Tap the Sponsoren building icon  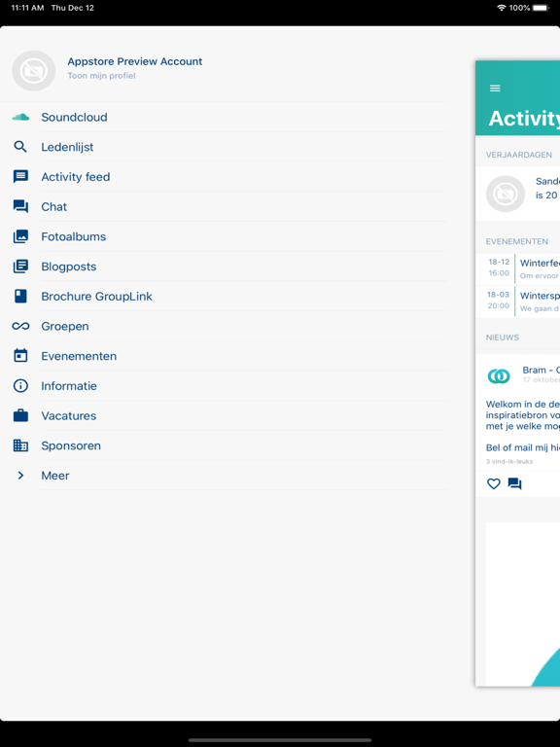pos(20,445)
